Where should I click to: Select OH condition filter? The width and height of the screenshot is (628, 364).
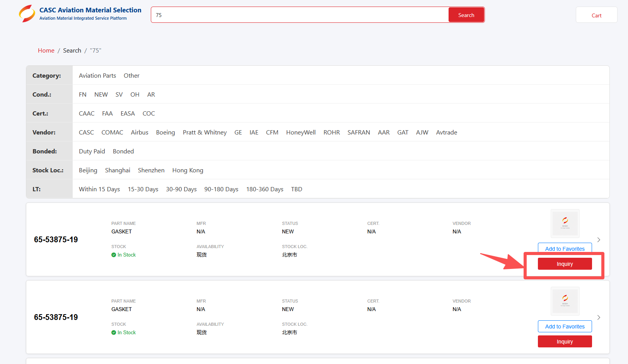point(135,95)
